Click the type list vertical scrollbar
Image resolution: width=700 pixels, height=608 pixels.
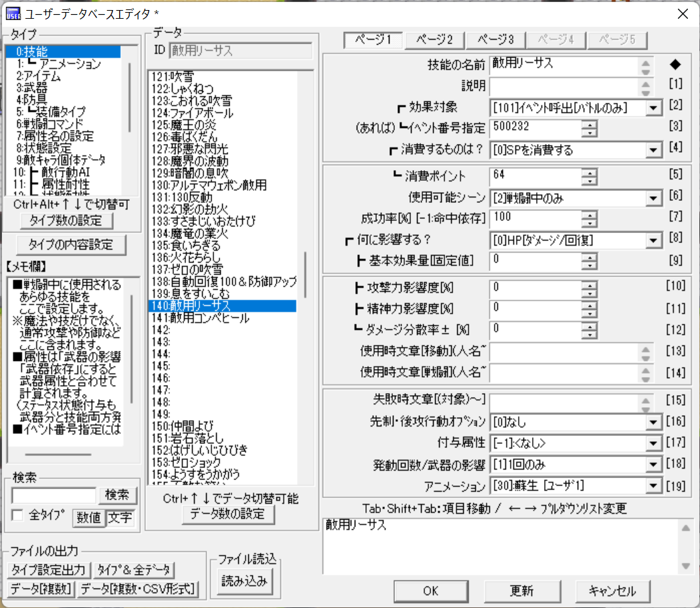(x=129, y=97)
